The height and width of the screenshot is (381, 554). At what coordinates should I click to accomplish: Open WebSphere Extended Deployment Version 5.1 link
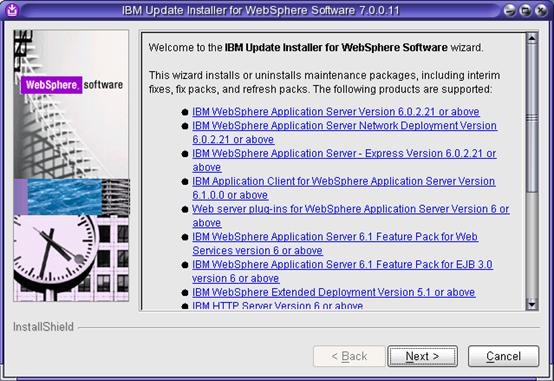(334, 292)
